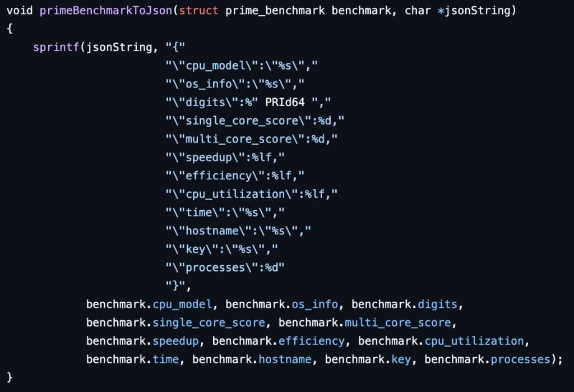This screenshot has height=392, width=574.
Task: Select the PRId64 macro
Action: [285, 102]
